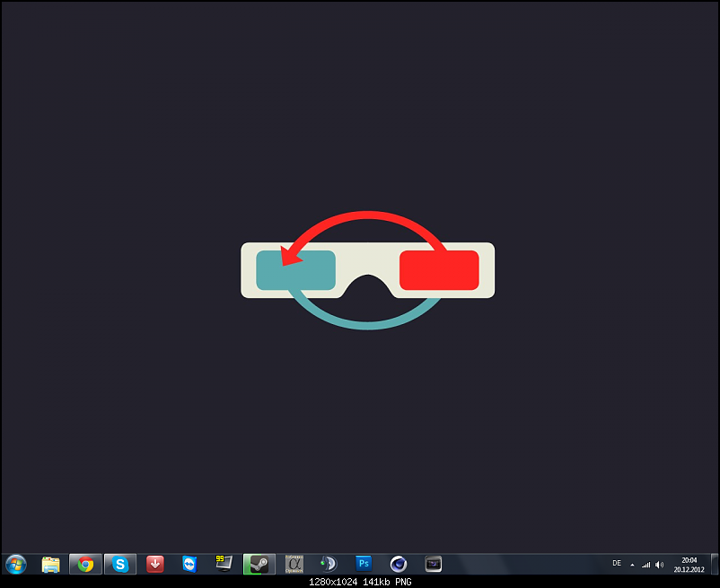720x588 pixels.
Task: Open the network signal tray icon
Action: tap(645, 565)
